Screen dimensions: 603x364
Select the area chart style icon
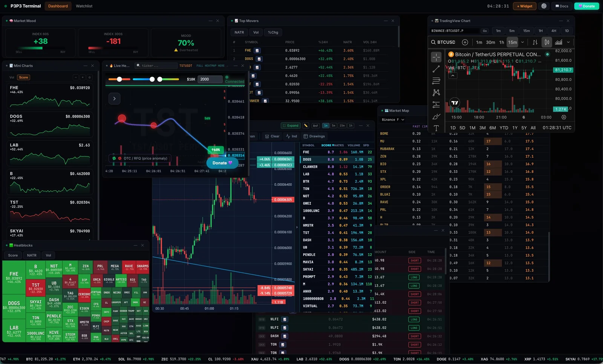click(x=559, y=42)
